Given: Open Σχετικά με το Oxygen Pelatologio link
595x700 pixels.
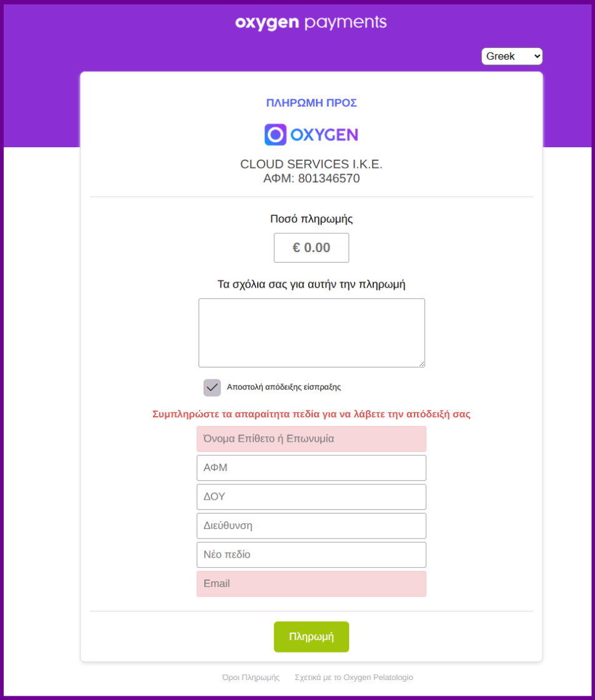Looking at the screenshot, I should [x=354, y=678].
